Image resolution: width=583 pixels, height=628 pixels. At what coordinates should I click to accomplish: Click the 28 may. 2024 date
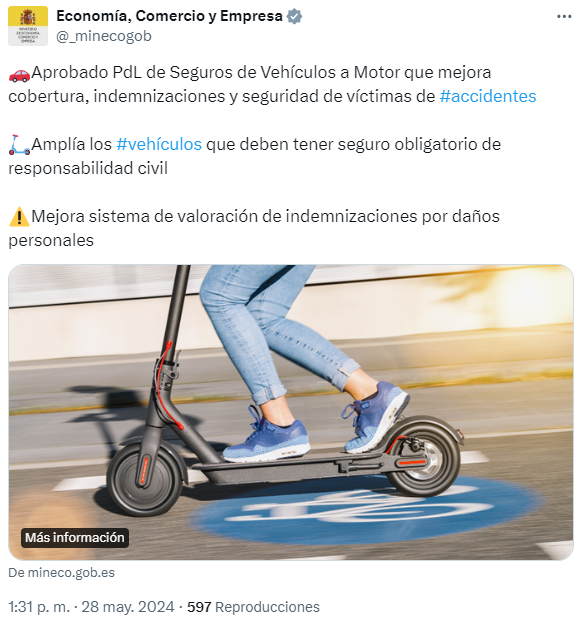coord(128,607)
